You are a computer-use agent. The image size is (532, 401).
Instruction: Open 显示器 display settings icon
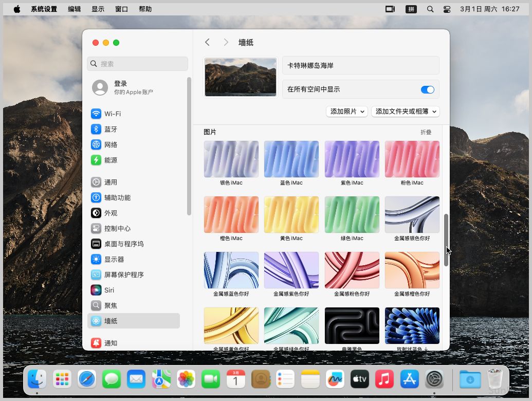(96, 259)
